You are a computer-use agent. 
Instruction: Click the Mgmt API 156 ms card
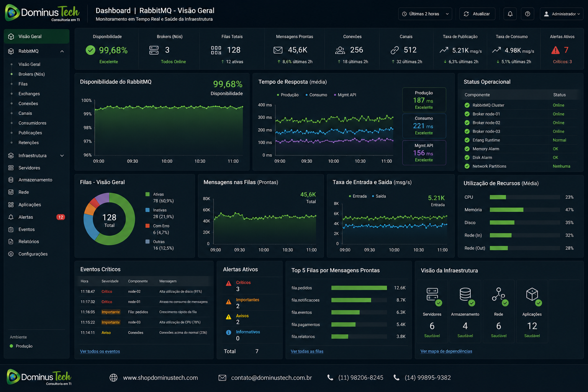pos(424,153)
